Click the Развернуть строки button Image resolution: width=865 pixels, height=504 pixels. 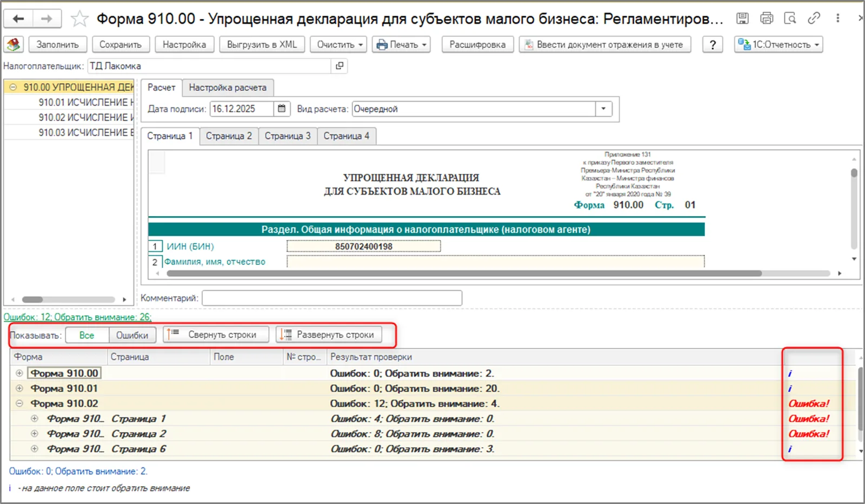click(x=329, y=335)
